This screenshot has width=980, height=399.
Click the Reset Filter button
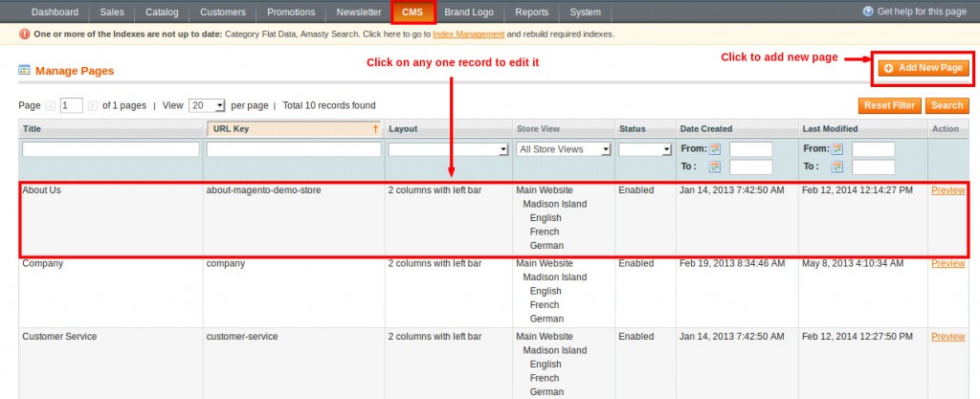889,105
